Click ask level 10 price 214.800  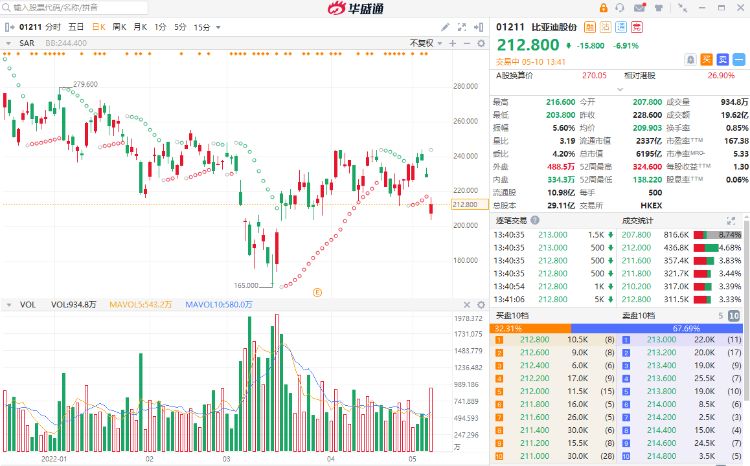[x=662, y=456]
